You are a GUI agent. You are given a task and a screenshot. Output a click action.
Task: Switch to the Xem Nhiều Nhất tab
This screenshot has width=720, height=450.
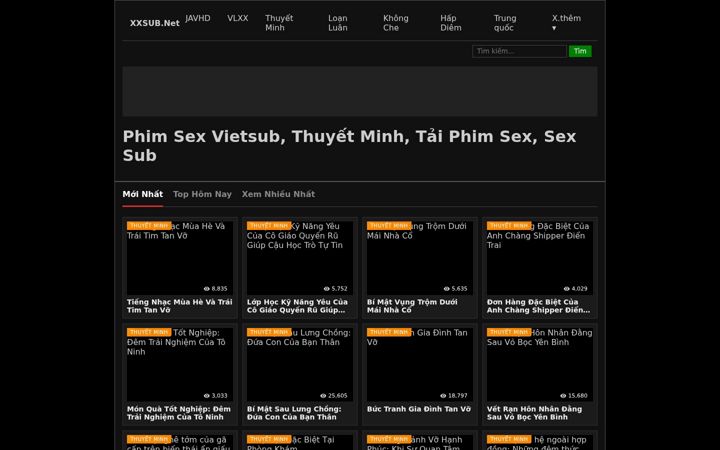click(x=278, y=194)
